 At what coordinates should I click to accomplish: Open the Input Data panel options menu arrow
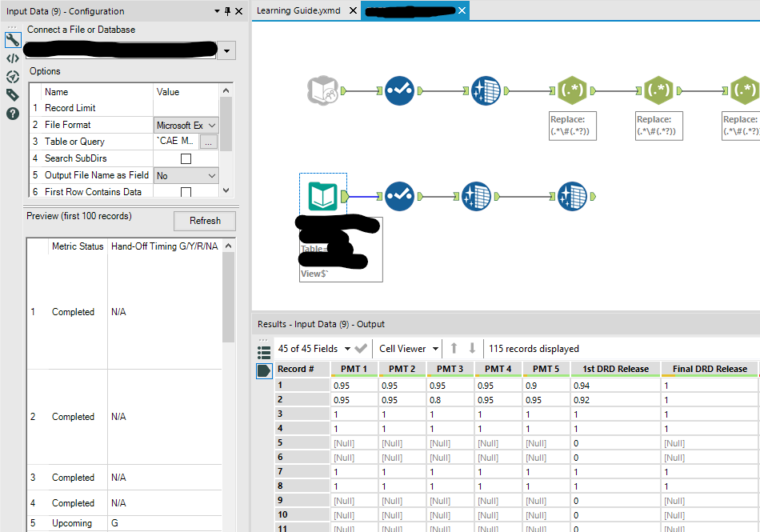216,11
